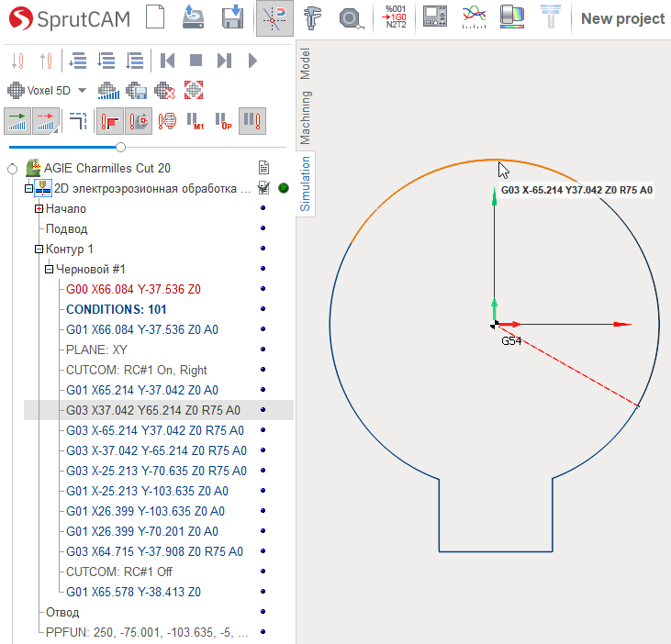671x644 pixels.
Task: Switch to the Model tab
Action: tap(305, 63)
